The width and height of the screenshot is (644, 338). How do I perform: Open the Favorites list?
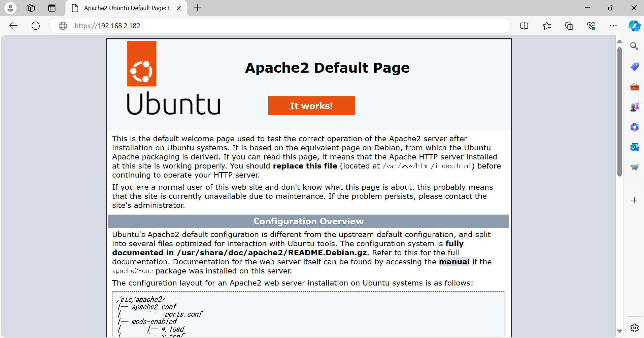[546, 26]
